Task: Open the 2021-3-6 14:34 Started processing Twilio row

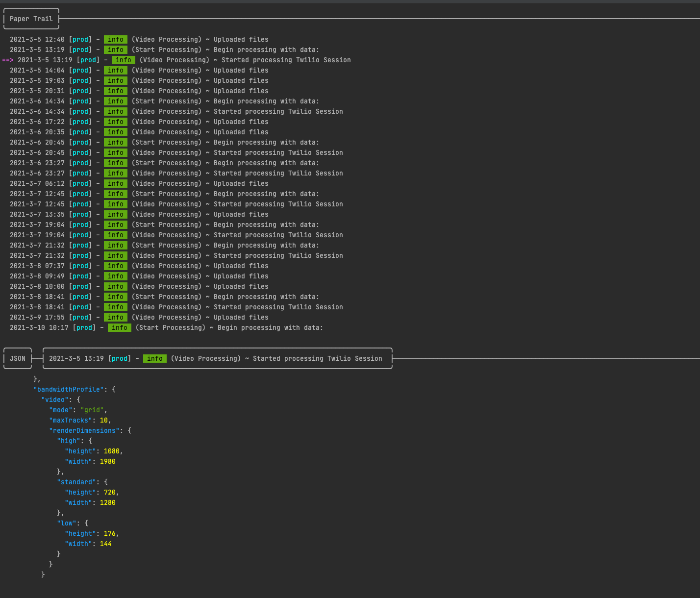Action: pos(176,111)
